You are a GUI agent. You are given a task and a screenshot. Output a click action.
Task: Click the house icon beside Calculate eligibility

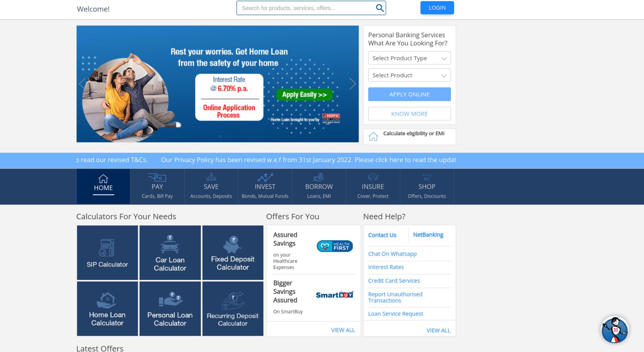click(373, 136)
